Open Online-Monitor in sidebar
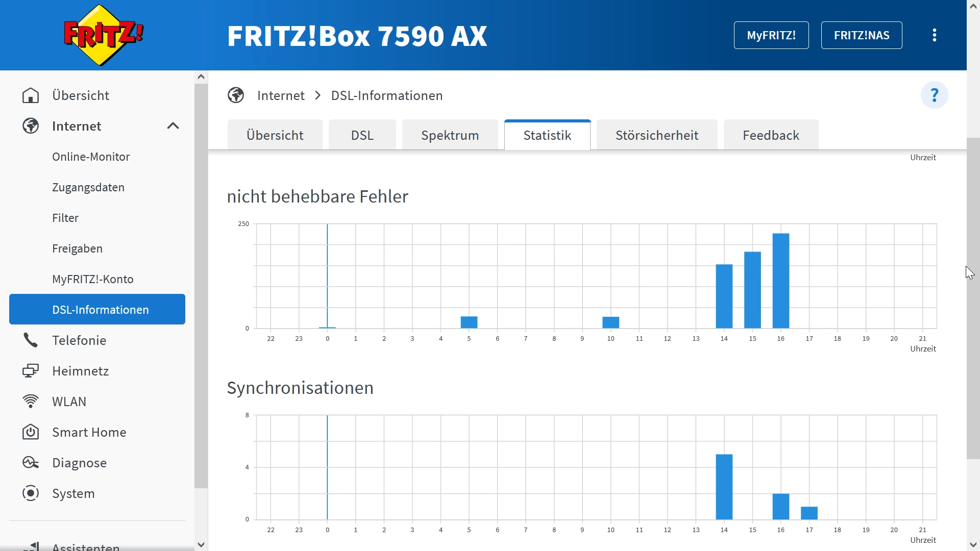Viewport: 980px width, 551px height. pos(91,157)
